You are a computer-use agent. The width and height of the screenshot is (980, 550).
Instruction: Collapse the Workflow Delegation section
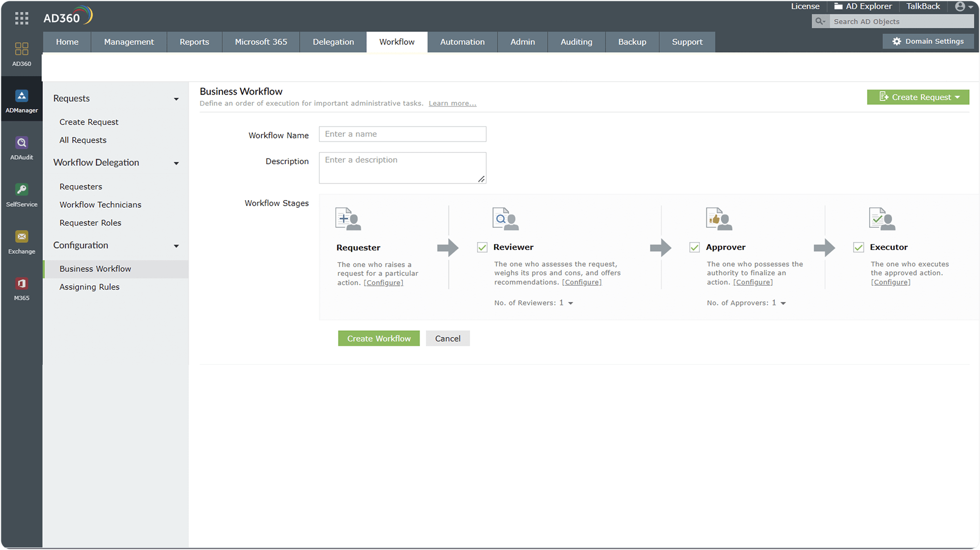tap(176, 163)
